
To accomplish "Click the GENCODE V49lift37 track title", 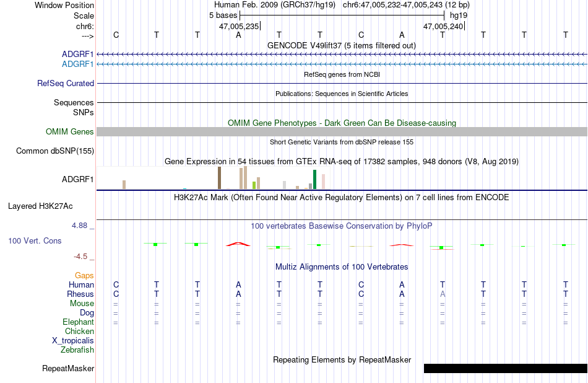I will 342,45.
